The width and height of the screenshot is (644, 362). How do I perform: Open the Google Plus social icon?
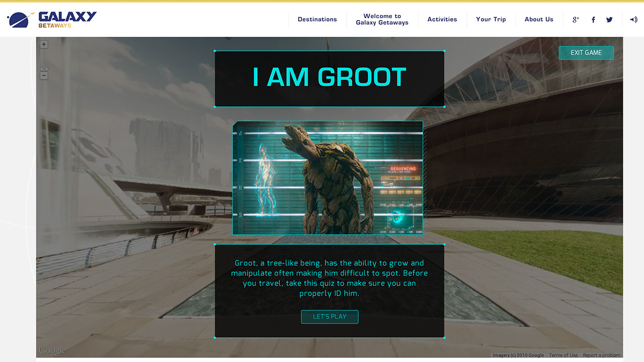click(576, 20)
